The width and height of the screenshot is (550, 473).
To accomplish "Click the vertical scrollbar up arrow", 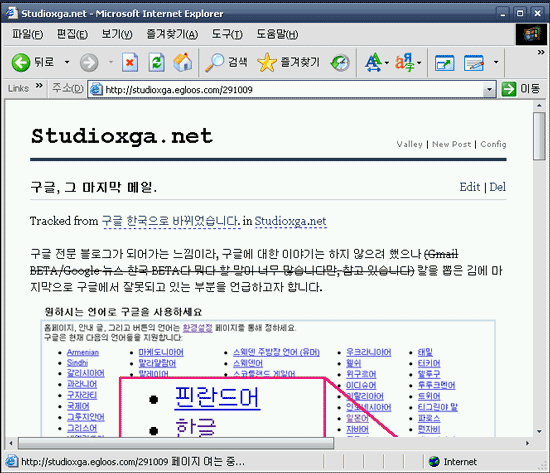I will click(x=539, y=106).
